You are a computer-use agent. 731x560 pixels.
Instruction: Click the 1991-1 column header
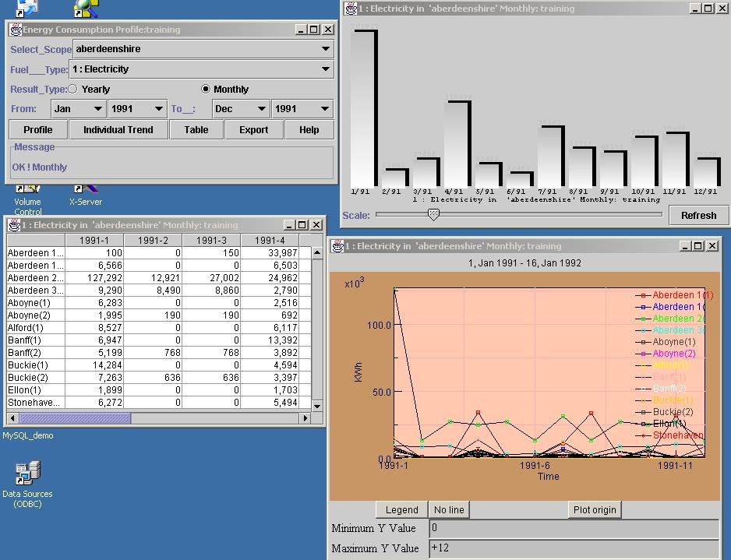95,241
